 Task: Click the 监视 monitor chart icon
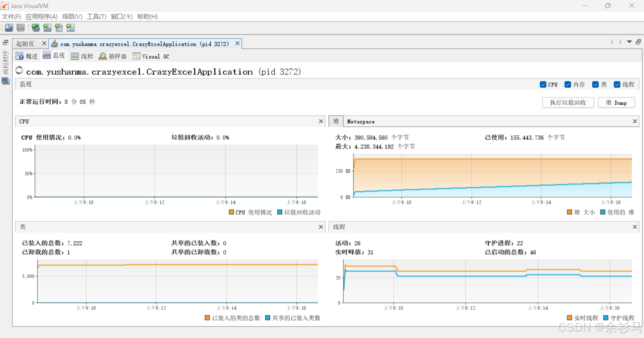coord(47,55)
